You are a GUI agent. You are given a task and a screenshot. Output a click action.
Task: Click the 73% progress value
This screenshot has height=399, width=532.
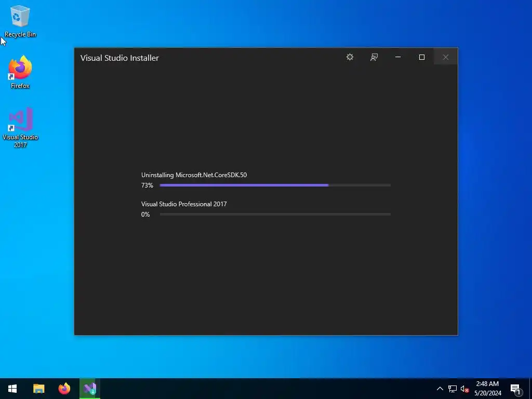click(x=147, y=185)
